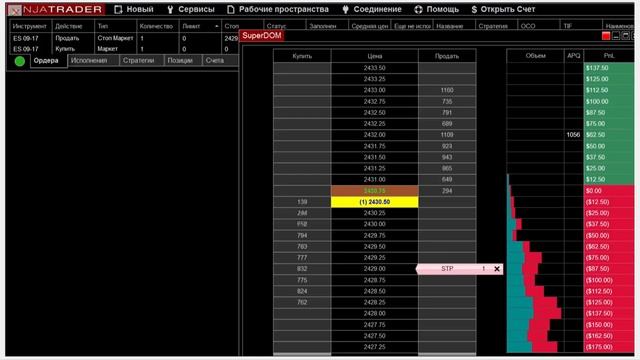Click the yellow position cell (1) 2430.50
This screenshot has width=640, height=360.
pyautogui.click(x=374, y=202)
